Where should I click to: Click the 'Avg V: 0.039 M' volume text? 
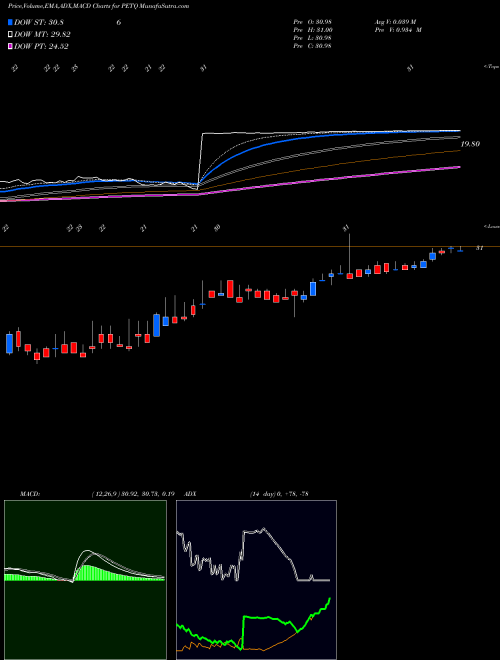(x=395, y=22)
